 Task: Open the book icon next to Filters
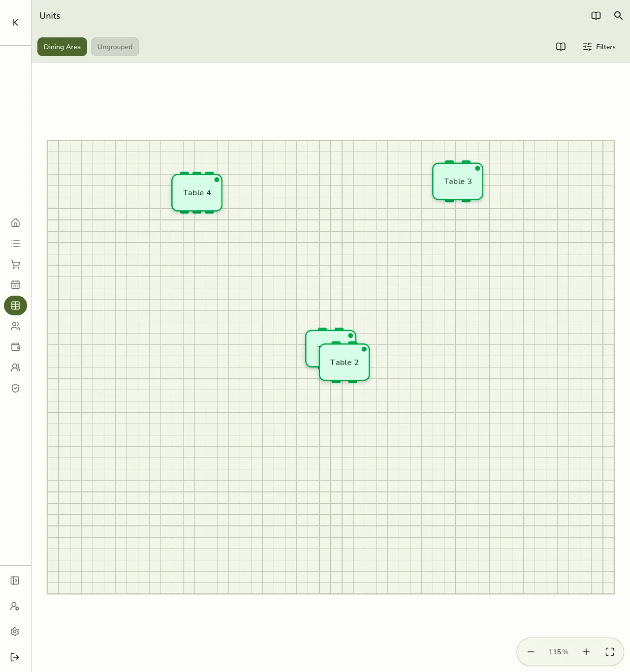561,47
